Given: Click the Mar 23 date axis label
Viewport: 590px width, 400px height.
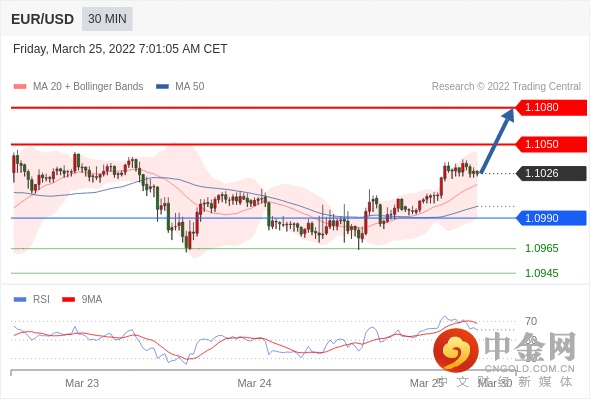Looking at the screenshot, I should (82, 383).
